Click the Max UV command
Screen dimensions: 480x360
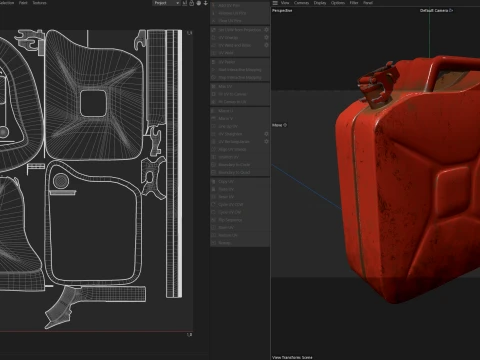tap(240, 86)
